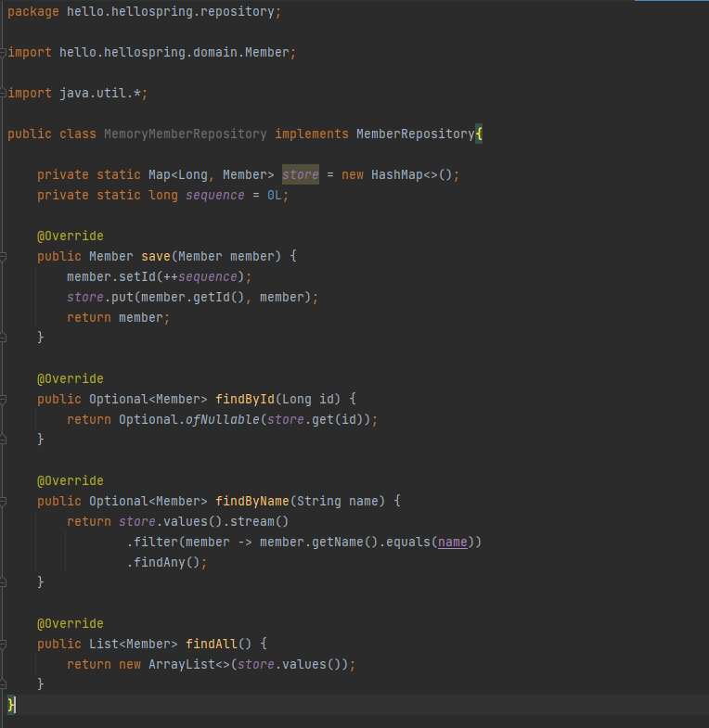Click the 'Long id' parameter
This screenshot has height=728, width=709.
pos(308,400)
